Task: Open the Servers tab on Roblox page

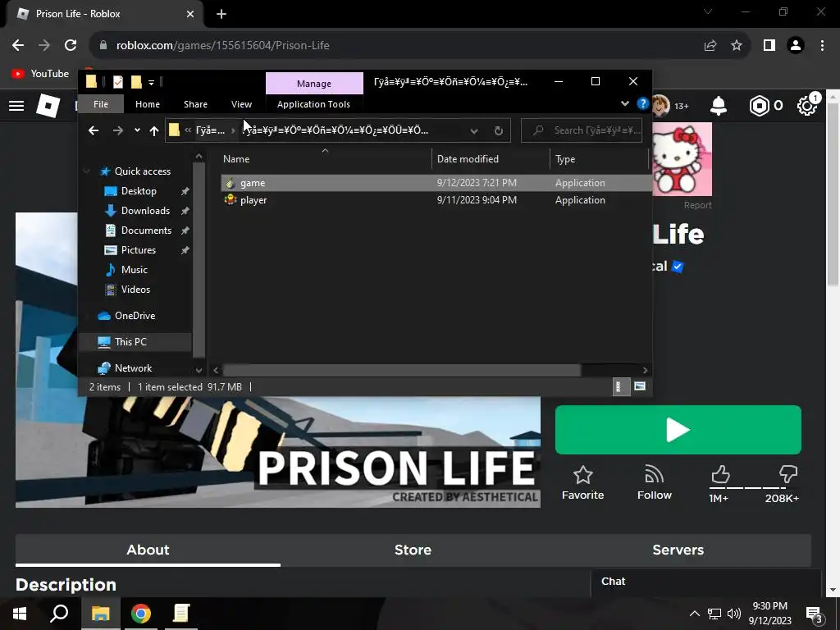Action: point(678,550)
